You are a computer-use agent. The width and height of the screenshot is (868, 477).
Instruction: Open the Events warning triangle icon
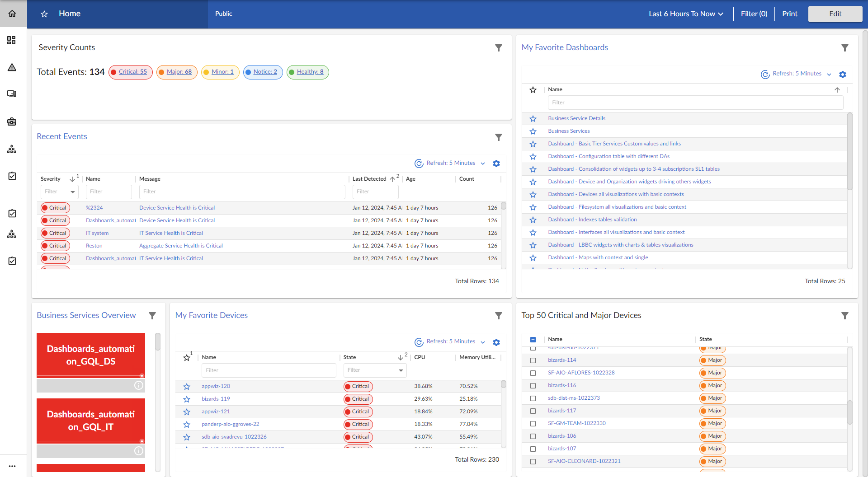[x=12, y=67]
